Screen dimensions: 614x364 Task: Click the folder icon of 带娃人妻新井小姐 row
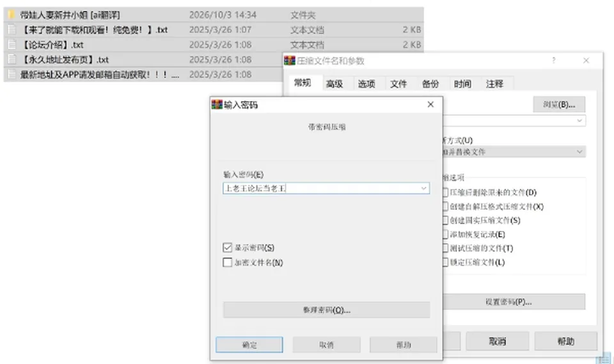12,15
